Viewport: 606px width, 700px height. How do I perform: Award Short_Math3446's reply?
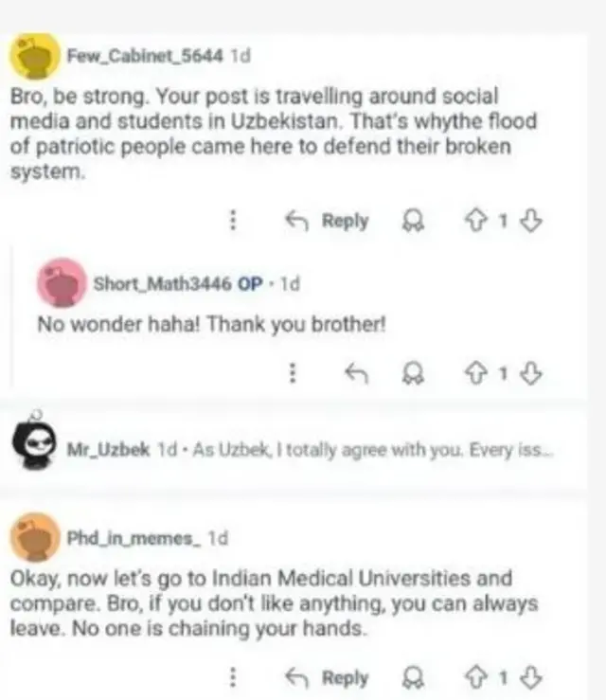click(414, 373)
